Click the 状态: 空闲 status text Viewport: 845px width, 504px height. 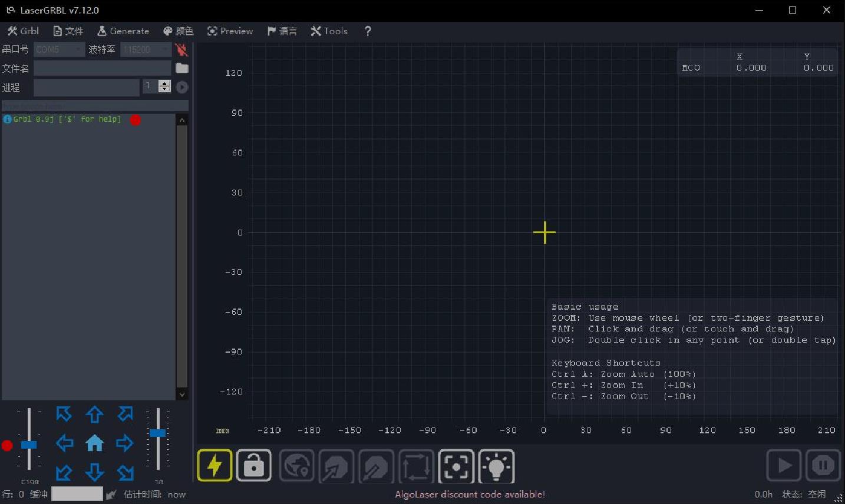(804, 495)
